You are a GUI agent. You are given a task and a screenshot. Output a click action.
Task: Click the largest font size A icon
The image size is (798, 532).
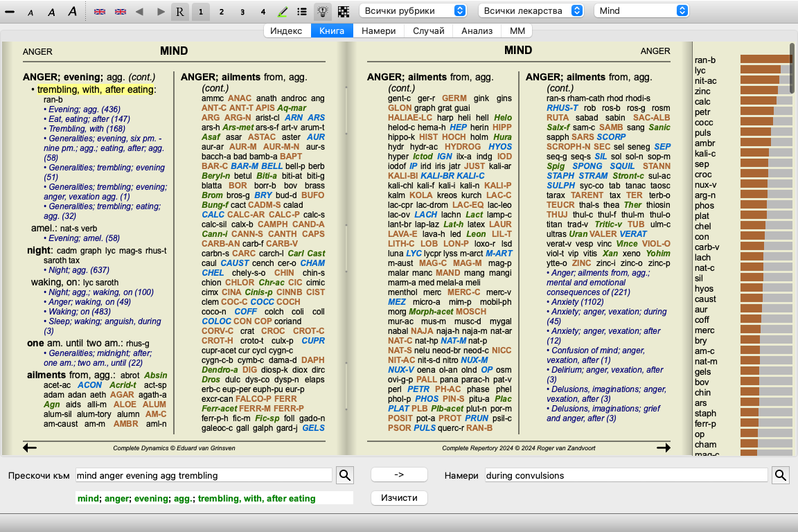pyautogui.click(x=72, y=11)
